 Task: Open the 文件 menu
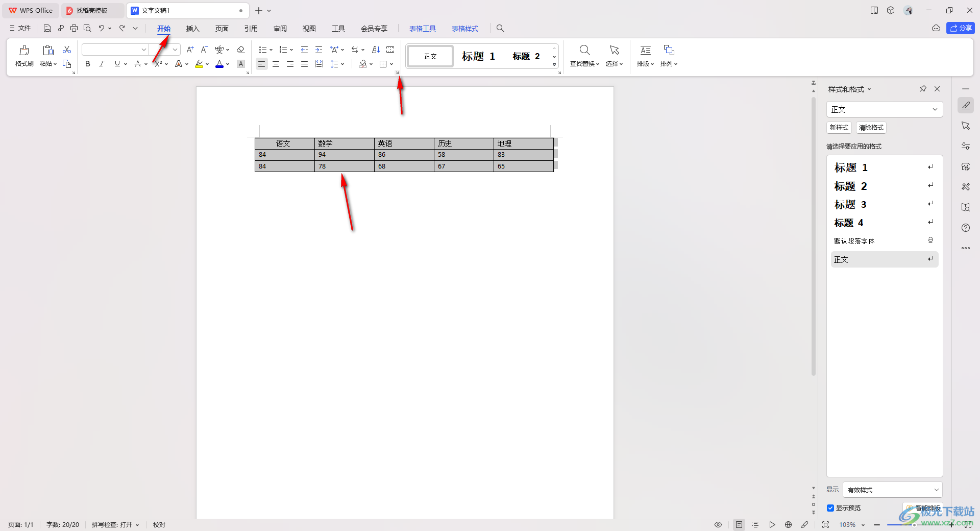coord(20,29)
